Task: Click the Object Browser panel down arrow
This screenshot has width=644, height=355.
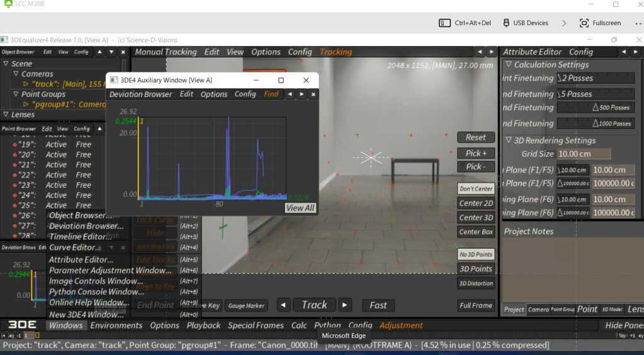Action: (x=111, y=52)
